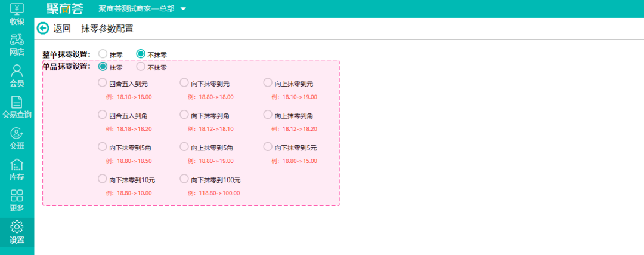This screenshot has height=255, width=644.
Task: Select 抹零 for 整单抹零设置
Action: coord(103,54)
